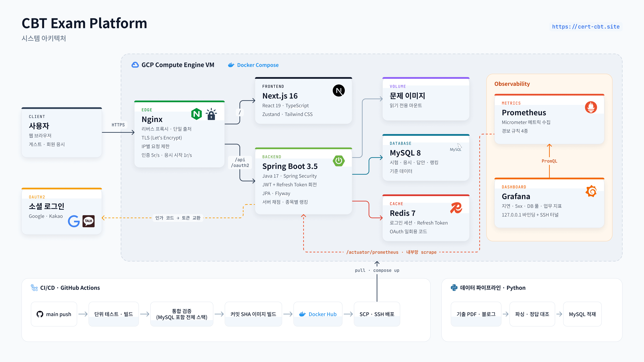Click the 데이터 파이프라인 · Python heading
The height and width of the screenshot is (362, 644).
click(493, 288)
